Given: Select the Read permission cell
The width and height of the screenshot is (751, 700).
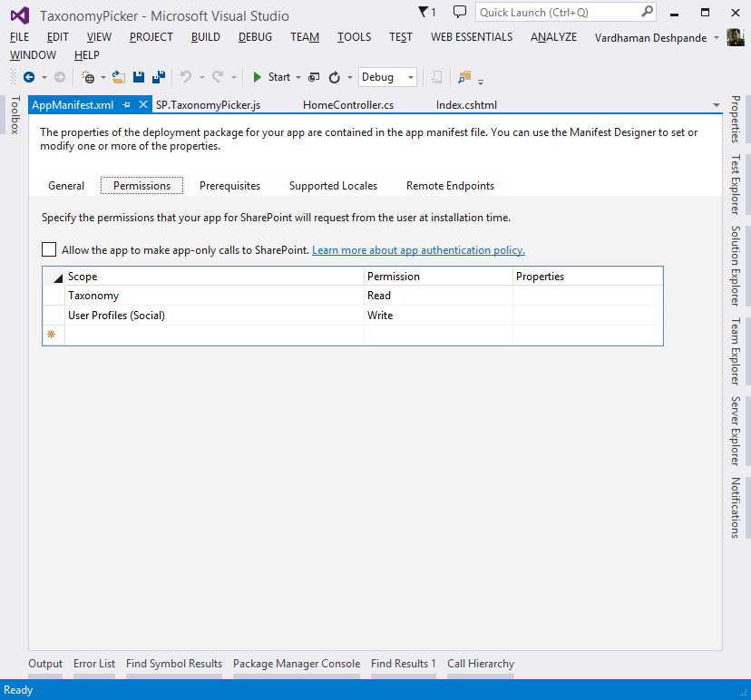Looking at the screenshot, I should [x=438, y=296].
